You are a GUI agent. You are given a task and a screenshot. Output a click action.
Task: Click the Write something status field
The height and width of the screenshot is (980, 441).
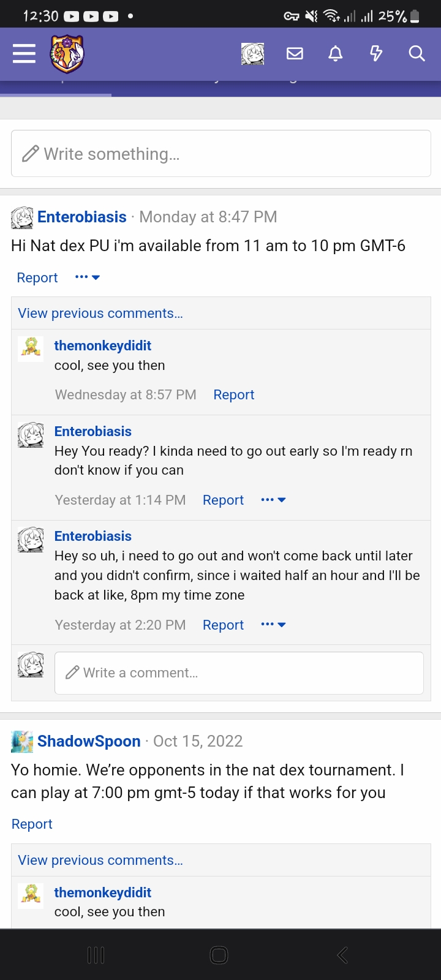point(221,154)
